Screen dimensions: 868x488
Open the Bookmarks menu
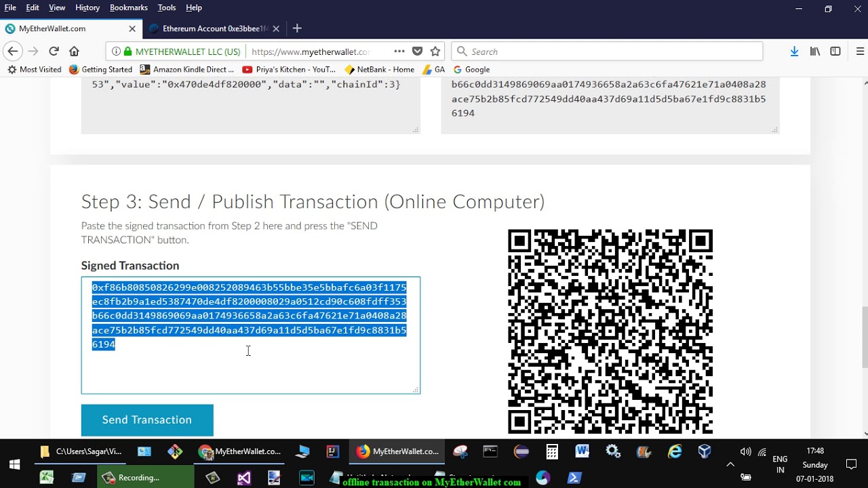(129, 7)
